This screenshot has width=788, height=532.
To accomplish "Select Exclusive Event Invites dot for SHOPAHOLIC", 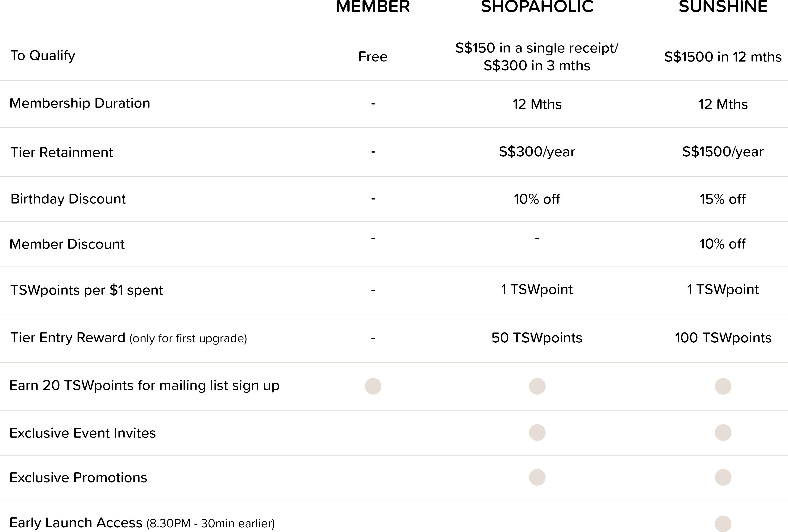I will pos(537,432).
